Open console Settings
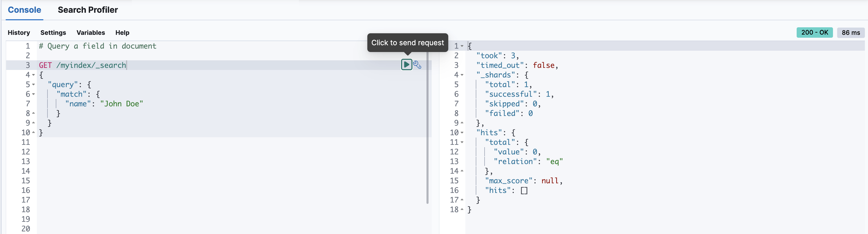868x234 pixels. [53, 33]
